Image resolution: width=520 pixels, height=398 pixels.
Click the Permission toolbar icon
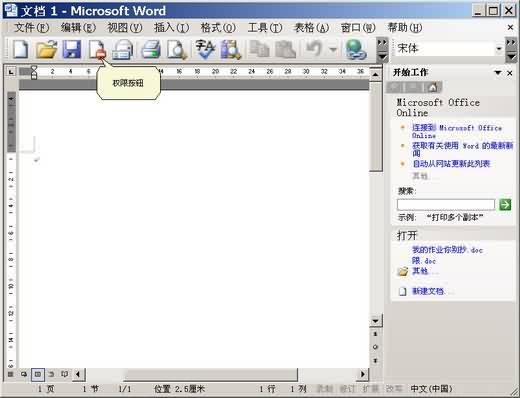point(97,50)
